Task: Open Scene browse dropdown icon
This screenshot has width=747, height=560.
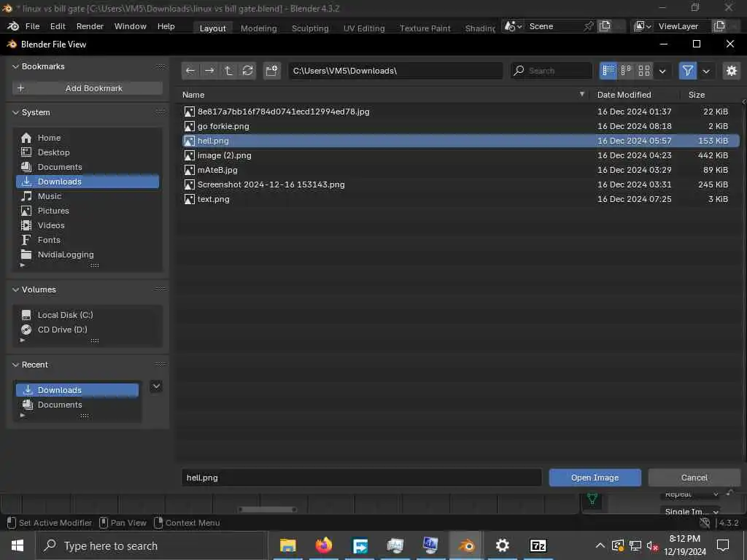Action: tap(514, 26)
